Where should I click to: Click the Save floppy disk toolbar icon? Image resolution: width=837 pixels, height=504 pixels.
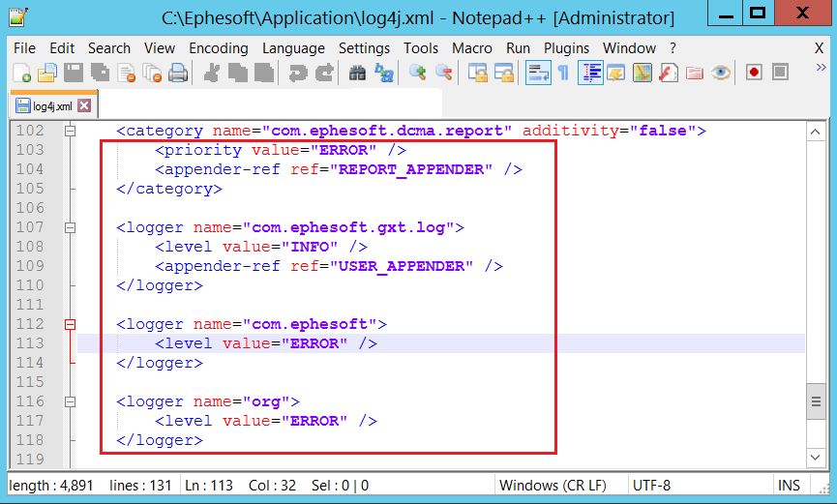pyautogui.click(x=74, y=73)
